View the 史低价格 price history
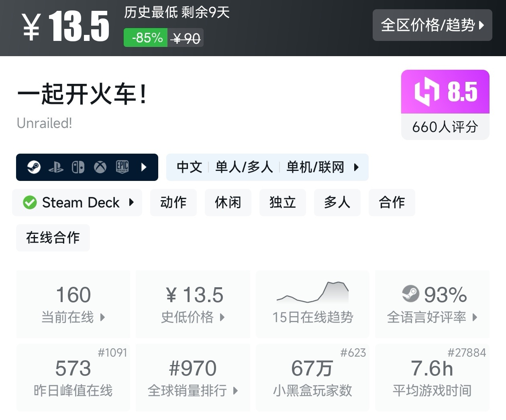 click(193, 304)
